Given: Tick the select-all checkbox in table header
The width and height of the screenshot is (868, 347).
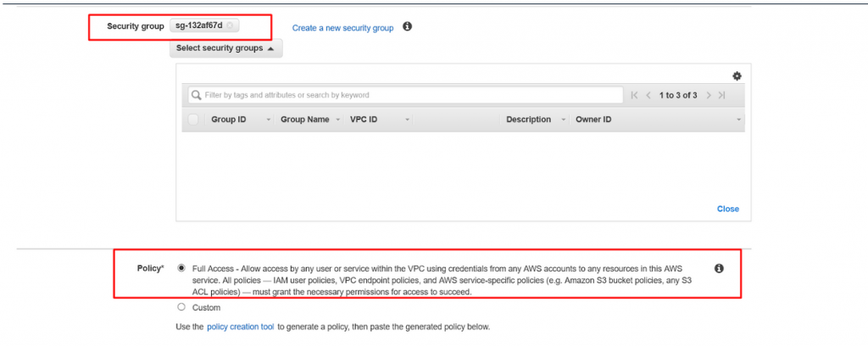Looking at the screenshot, I should click(x=193, y=119).
